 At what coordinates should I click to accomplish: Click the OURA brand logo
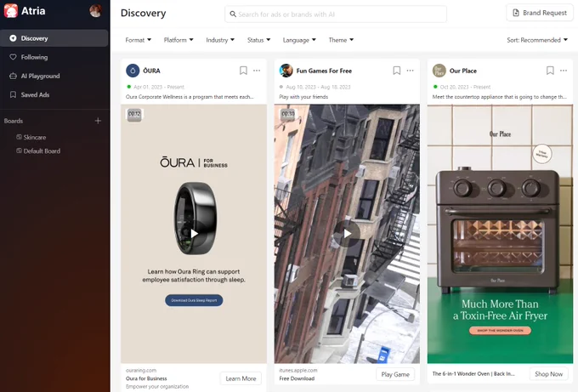(x=133, y=71)
